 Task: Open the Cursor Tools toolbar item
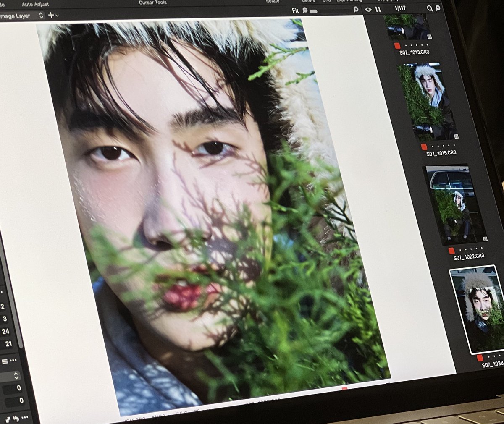click(153, 3)
